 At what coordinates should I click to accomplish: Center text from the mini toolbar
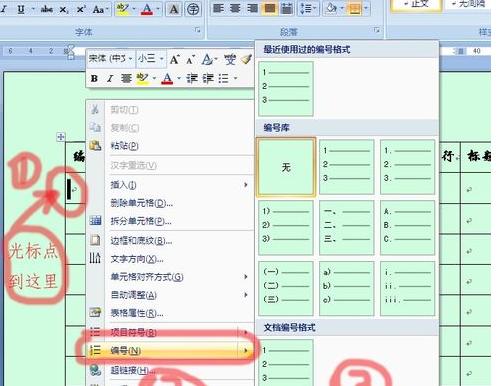click(x=126, y=79)
